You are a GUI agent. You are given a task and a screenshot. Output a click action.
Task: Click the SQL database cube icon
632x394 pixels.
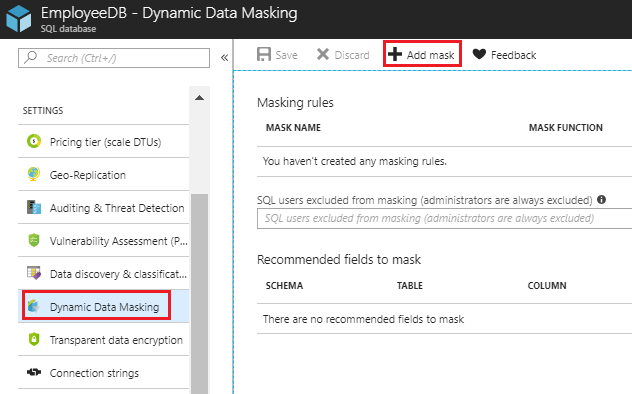19,19
